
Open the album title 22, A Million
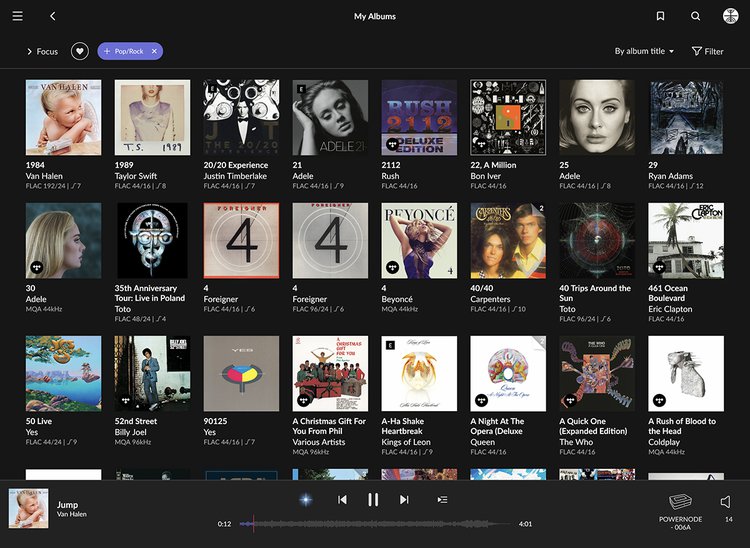[493, 165]
